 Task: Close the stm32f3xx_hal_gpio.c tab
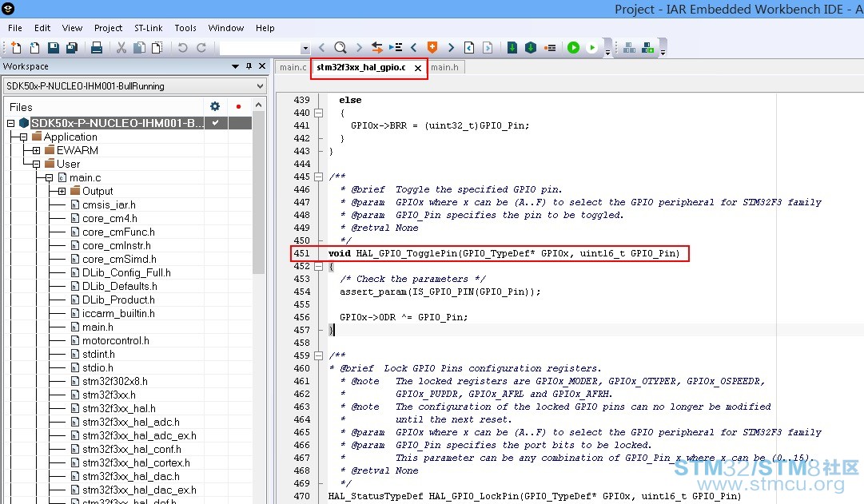[418, 68]
